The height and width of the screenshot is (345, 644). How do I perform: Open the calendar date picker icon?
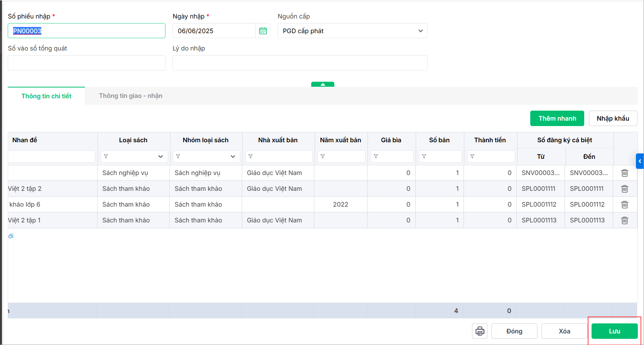263,31
